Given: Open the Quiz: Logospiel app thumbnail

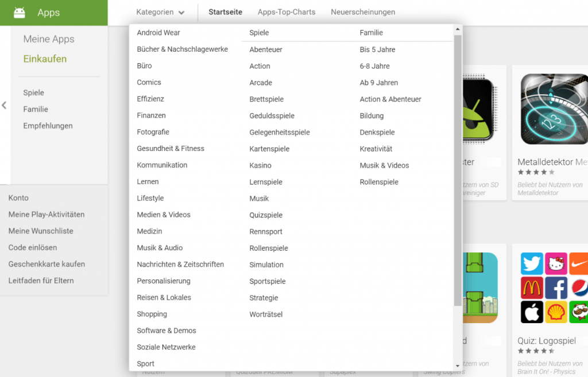Looking at the screenshot, I should [554, 287].
